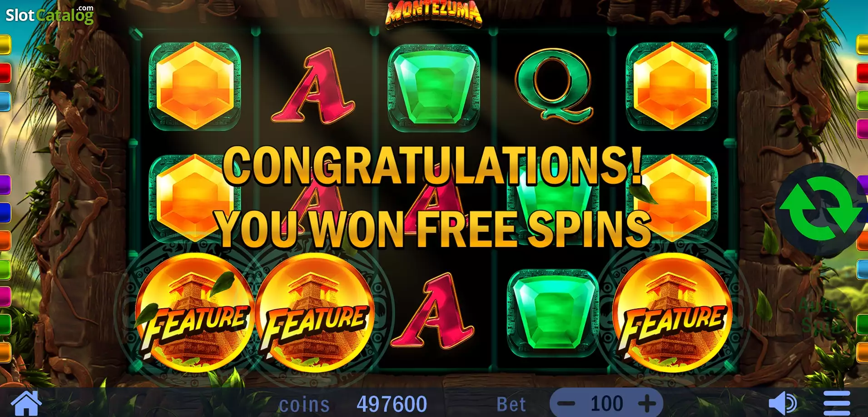868x417 pixels.
Task: Select the yellow payline marker on the left edge
Action: [5, 45]
